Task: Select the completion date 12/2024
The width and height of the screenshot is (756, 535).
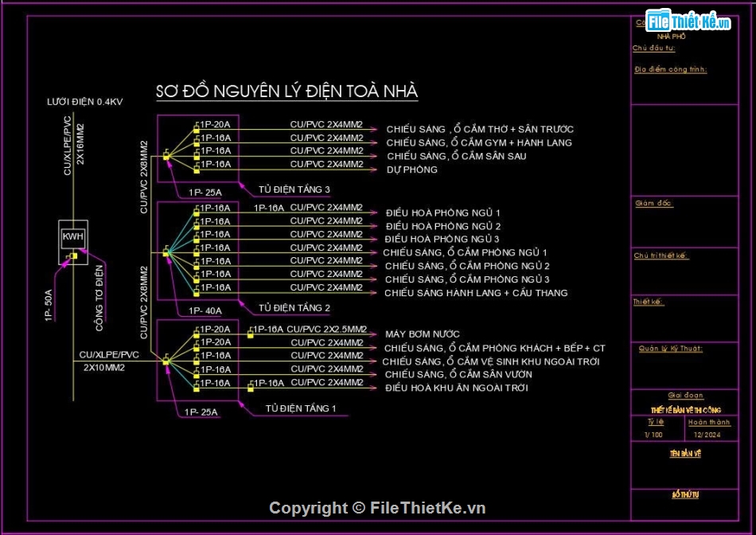Action: (x=707, y=435)
